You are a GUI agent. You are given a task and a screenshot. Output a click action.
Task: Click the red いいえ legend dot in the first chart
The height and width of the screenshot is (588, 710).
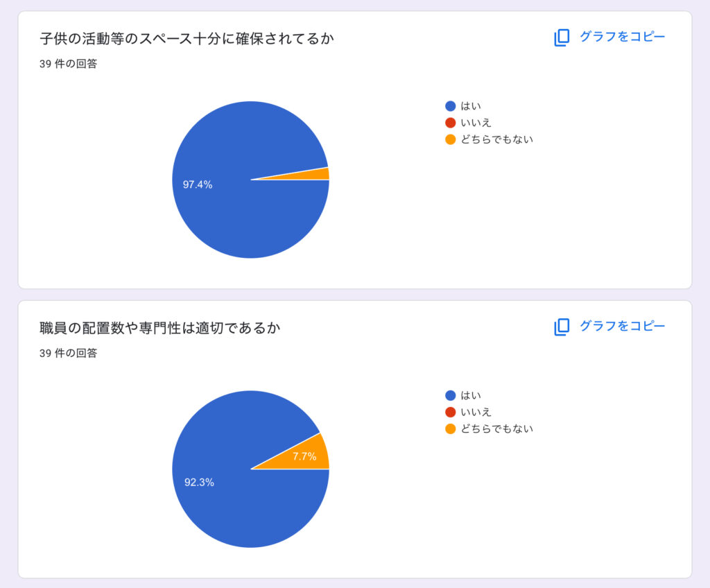pyautogui.click(x=451, y=123)
